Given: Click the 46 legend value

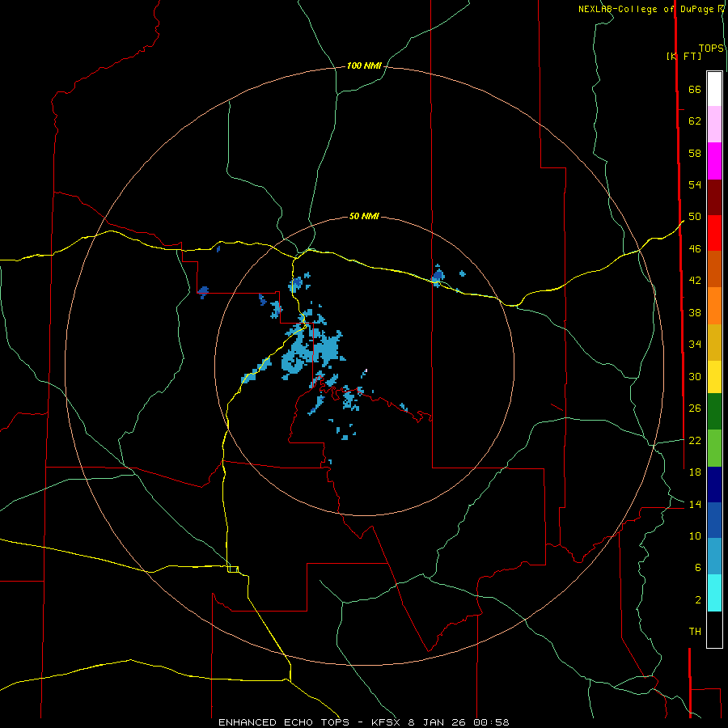Looking at the screenshot, I should 695,249.
